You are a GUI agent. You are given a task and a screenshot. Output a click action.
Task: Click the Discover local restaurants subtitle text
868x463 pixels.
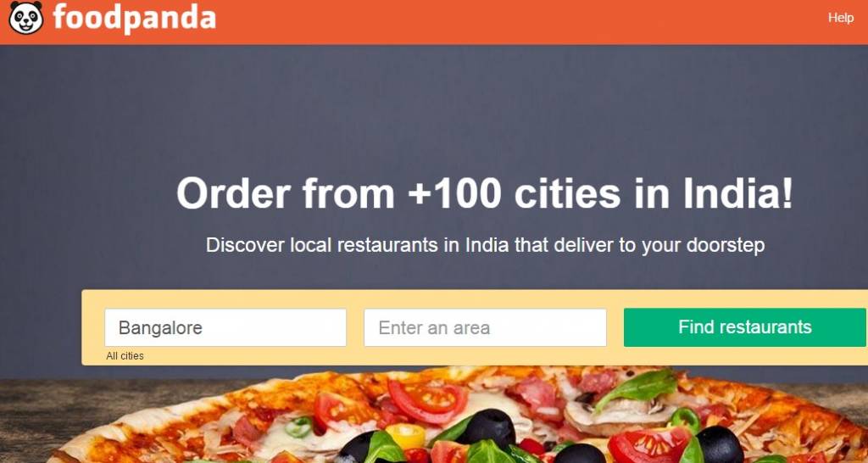click(x=485, y=245)
